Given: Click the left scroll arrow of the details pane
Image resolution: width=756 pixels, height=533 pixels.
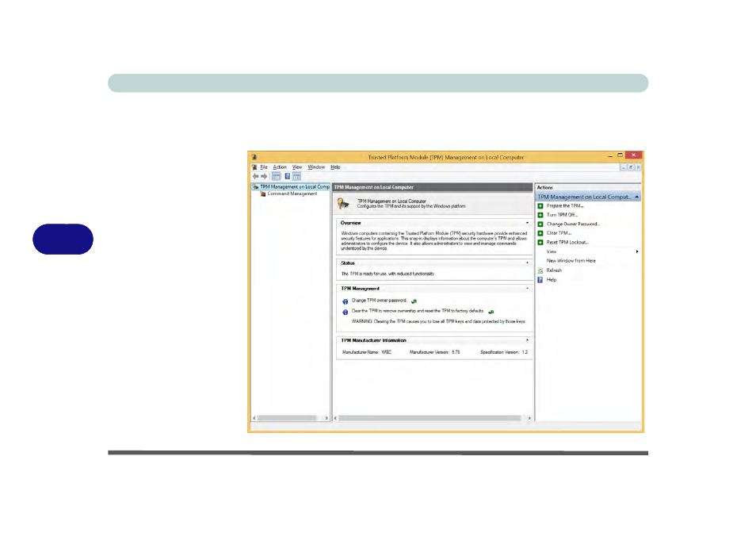Looking at the screenshot, I should (335, 418).
